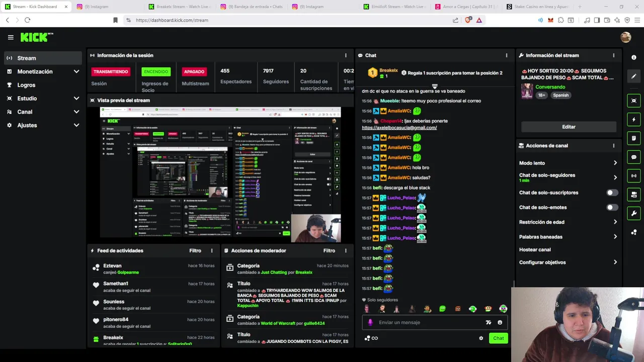Open chat settings gear icon

click(x=481, y=338)
